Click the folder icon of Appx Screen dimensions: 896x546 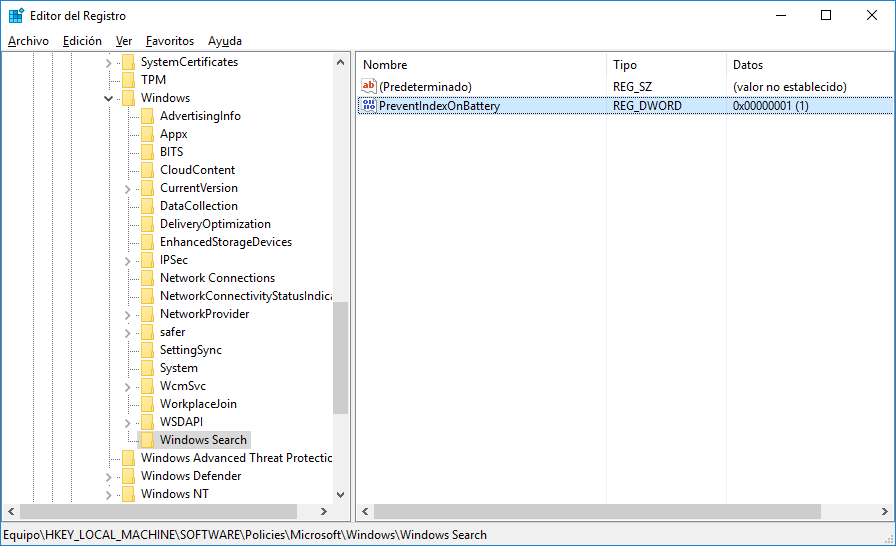tap(147, 134)
